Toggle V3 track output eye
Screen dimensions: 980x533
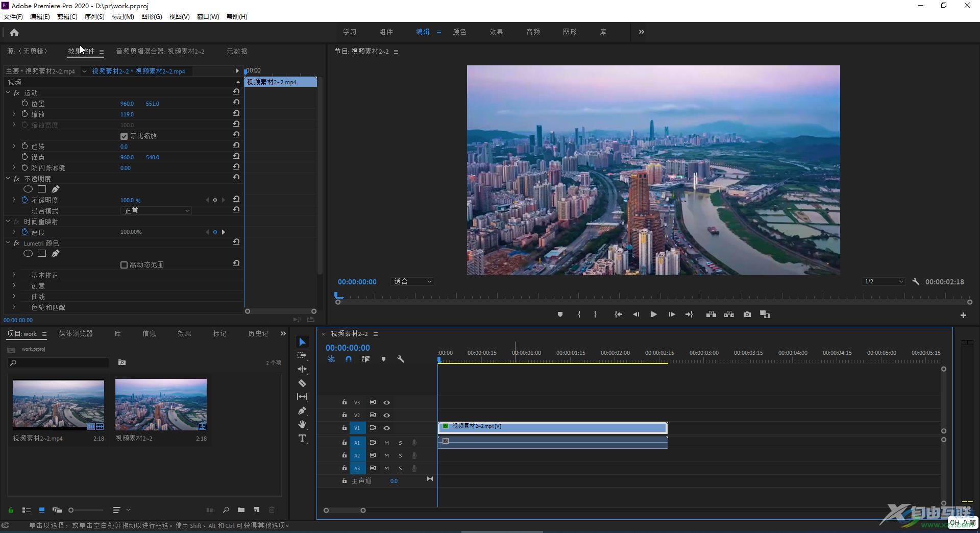point(387,402)
